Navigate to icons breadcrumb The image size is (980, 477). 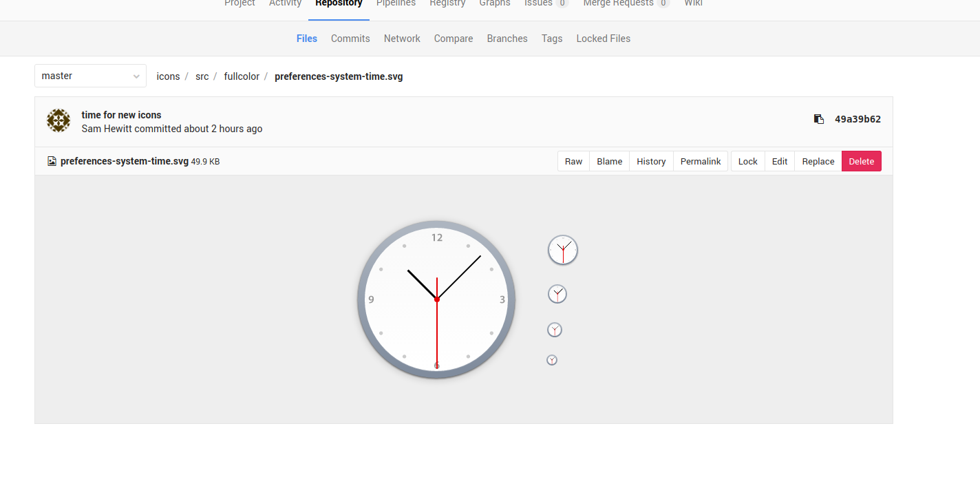tap(168, 76)
